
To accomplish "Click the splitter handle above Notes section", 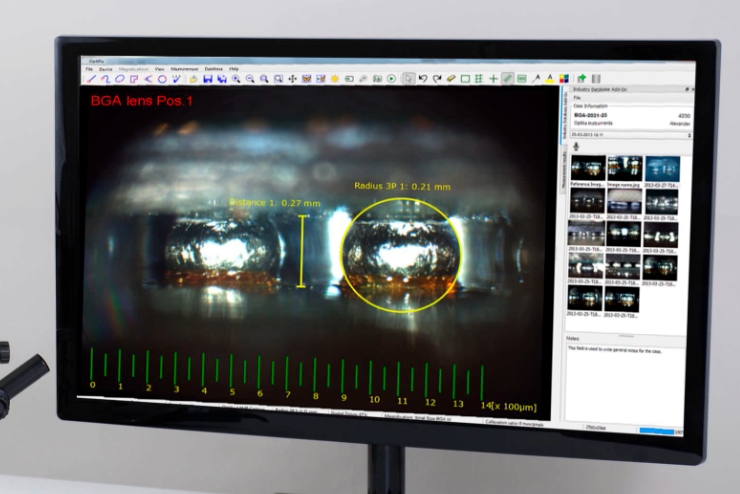I will 626,336.
